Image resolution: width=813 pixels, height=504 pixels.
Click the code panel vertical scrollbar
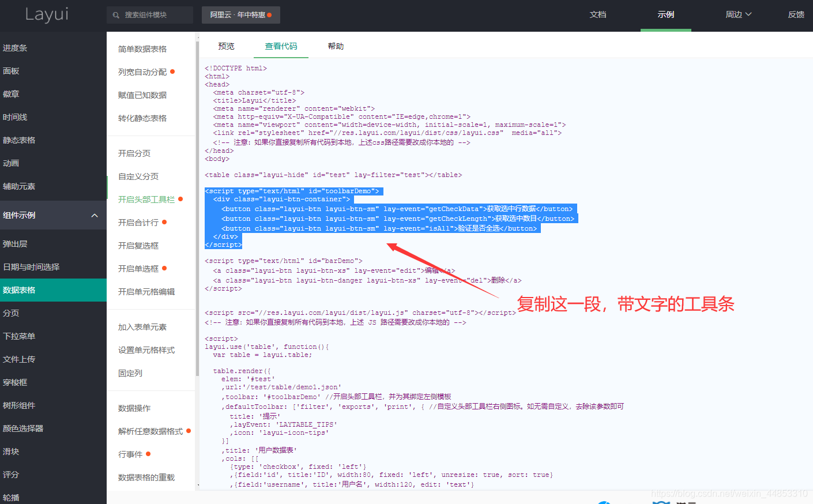point(198,208)
